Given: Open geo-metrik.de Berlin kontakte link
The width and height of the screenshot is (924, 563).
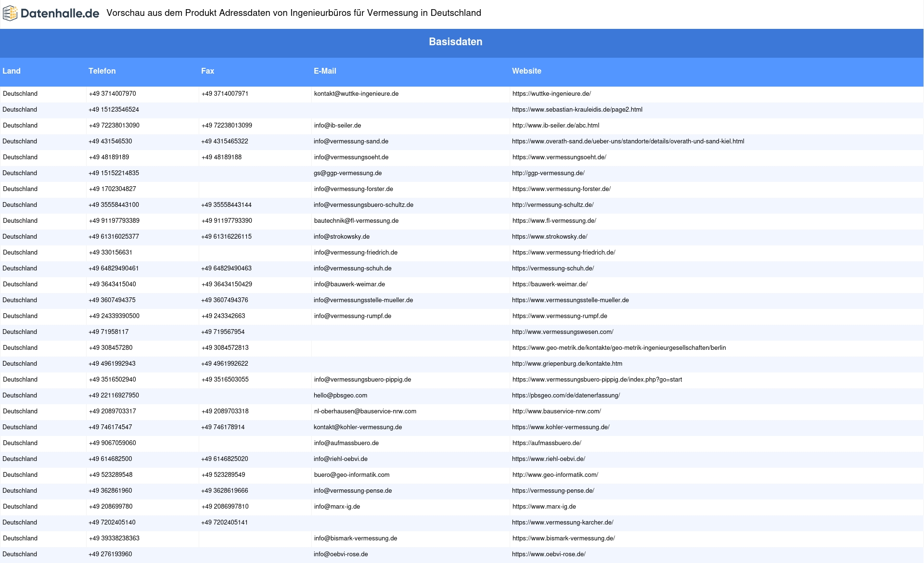Looking at the screenshot, I should 619,348.
